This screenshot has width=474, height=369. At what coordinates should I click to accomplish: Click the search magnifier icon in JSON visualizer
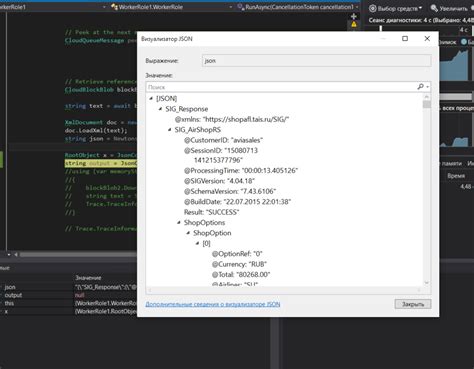[x=420, y=87]
